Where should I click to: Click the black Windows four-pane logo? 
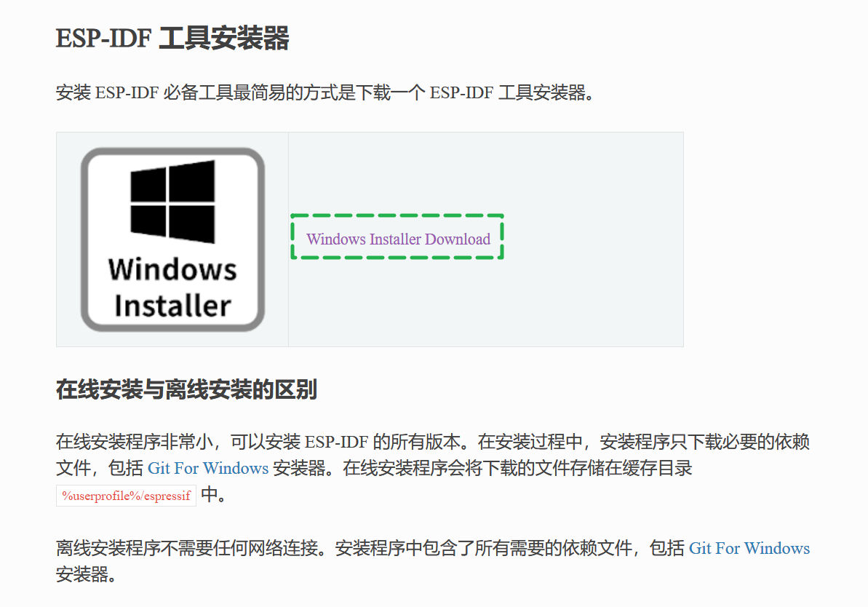[x=172, y=202]
